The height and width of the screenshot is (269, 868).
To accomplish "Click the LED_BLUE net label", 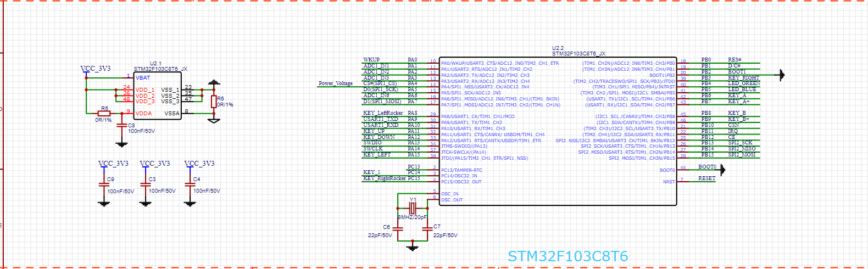I will pos(742,89).
